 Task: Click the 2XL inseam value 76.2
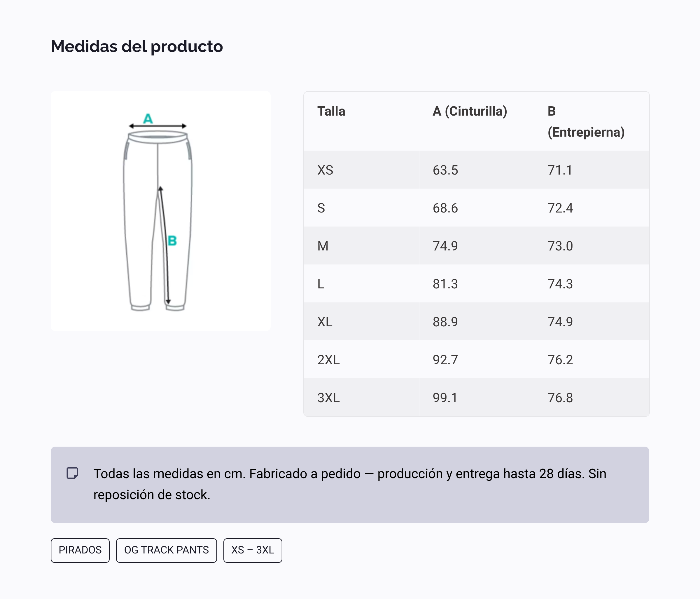[560, 360]
